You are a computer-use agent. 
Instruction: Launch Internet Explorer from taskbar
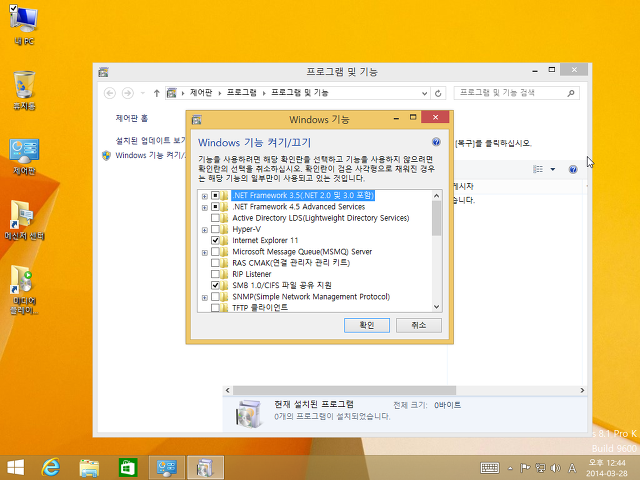(x=51, y=467)
